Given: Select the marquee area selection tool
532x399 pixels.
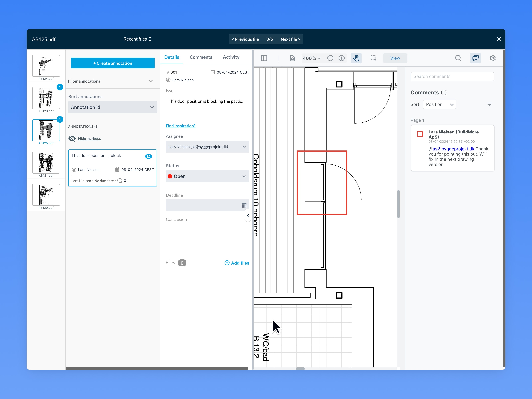Looking at the screenshot, I should click(373, 58).
